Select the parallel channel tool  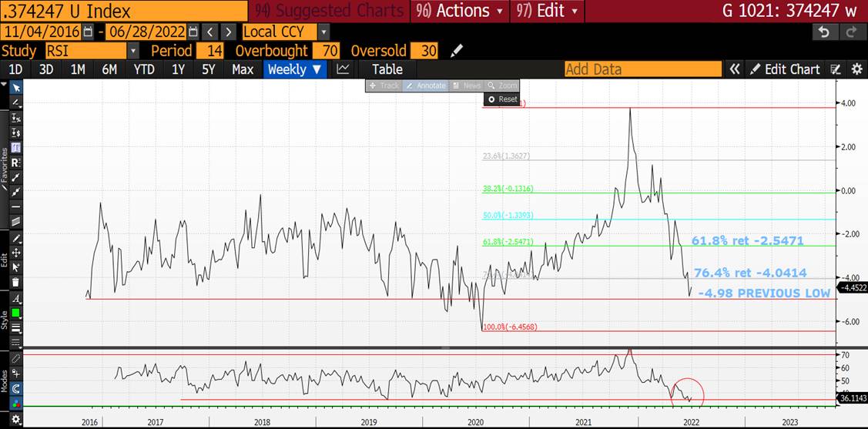point(16,221)
